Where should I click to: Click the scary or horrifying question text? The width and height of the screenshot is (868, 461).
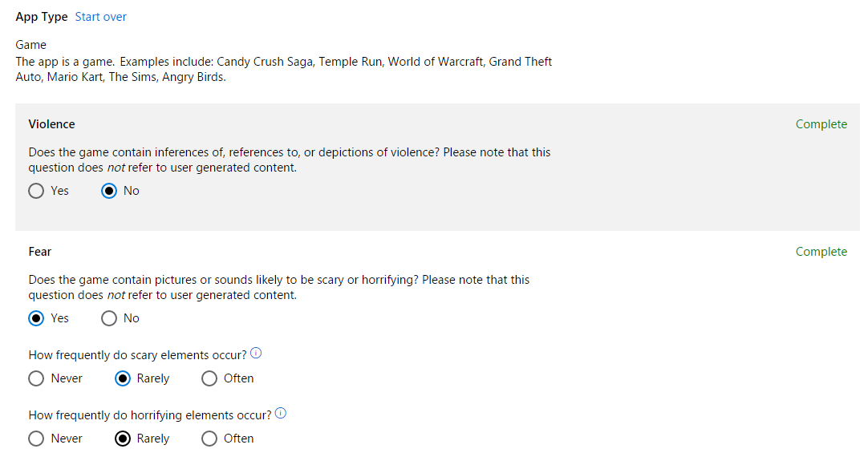[279, 287]
